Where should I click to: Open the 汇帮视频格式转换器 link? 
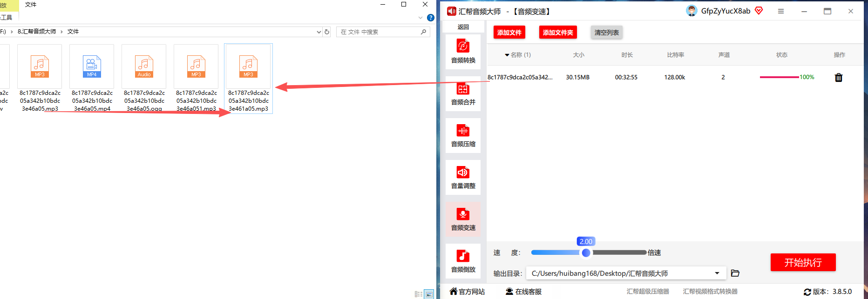point(710,292)
